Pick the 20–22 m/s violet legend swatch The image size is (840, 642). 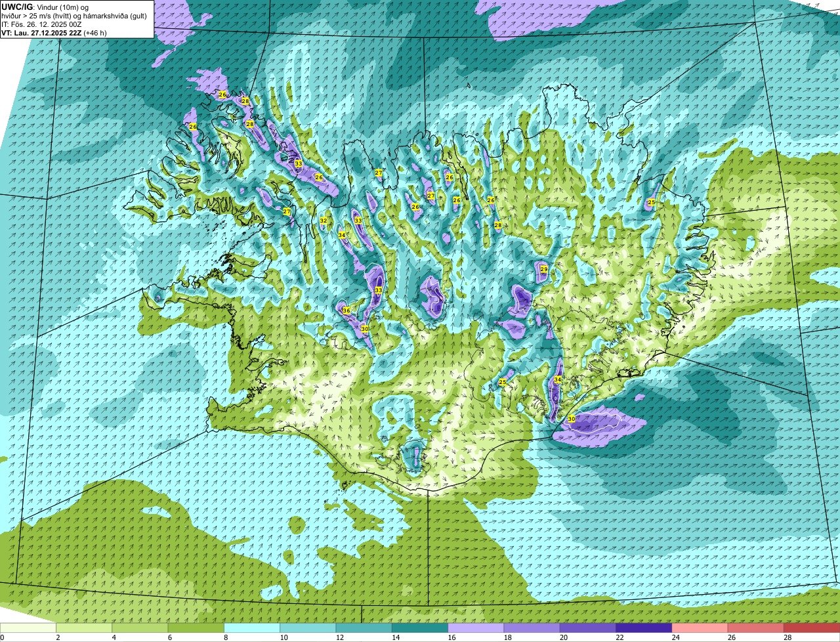(x=588, y=628)
